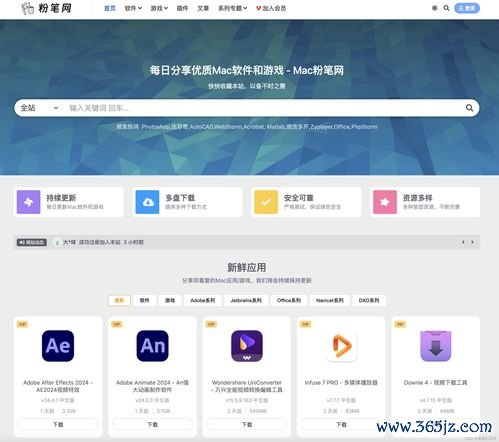Click the 持续更新 card title text
Screen dimensions: 499x442
pyautogui.click(x=61, y=198)
